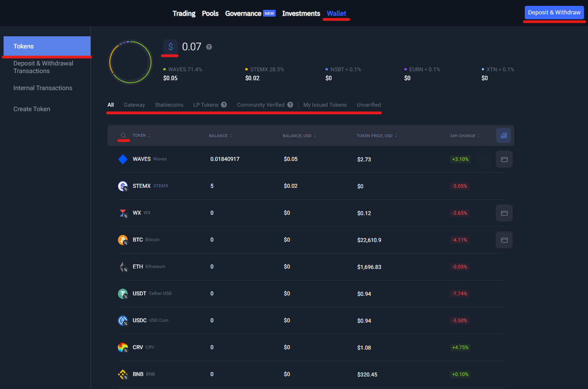Select the All tokens filter tab

point(111,105)
